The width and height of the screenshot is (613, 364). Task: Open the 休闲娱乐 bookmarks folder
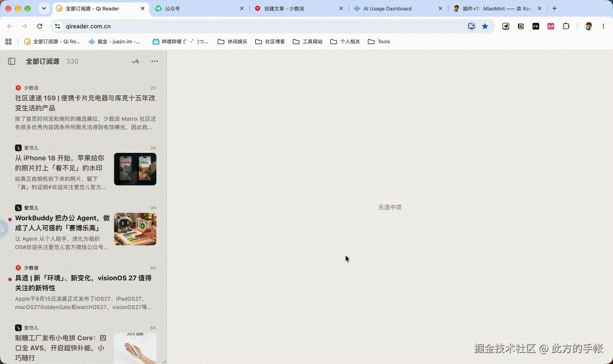[x=232, y=42]
